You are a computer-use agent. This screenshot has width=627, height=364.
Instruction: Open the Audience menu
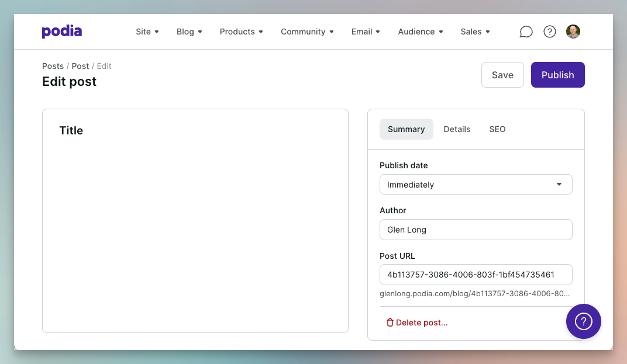(421, 32)
